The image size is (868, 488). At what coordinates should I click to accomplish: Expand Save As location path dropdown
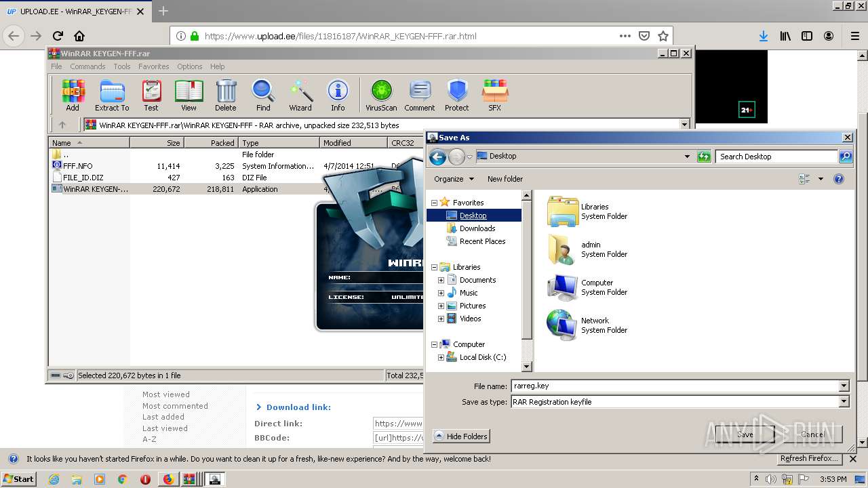tap(687, 157)
